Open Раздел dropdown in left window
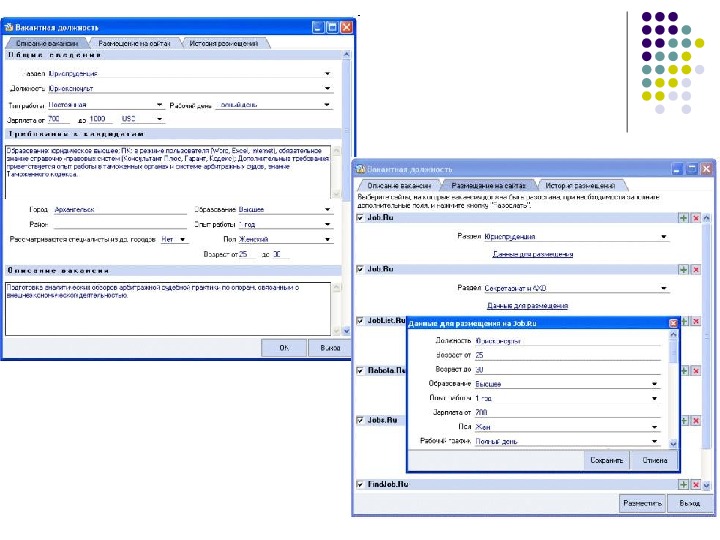 [x=327, y=73]
